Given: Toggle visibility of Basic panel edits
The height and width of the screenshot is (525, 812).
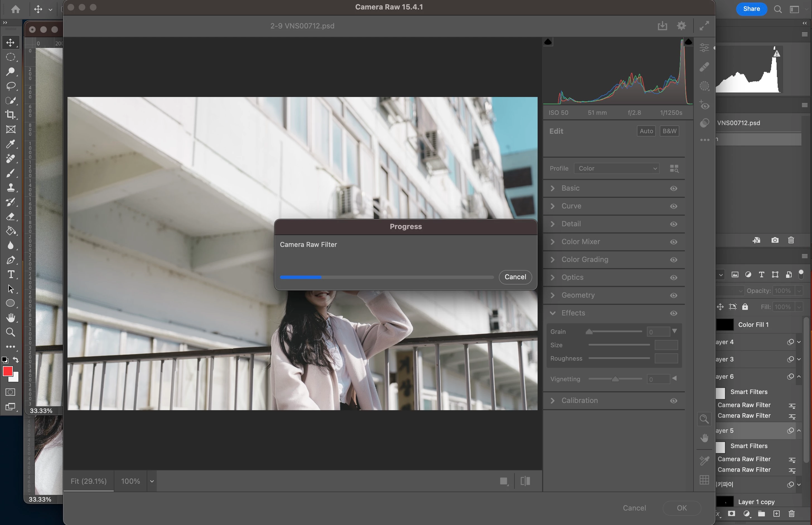Looking at the screenshot, I should (673, 189).
